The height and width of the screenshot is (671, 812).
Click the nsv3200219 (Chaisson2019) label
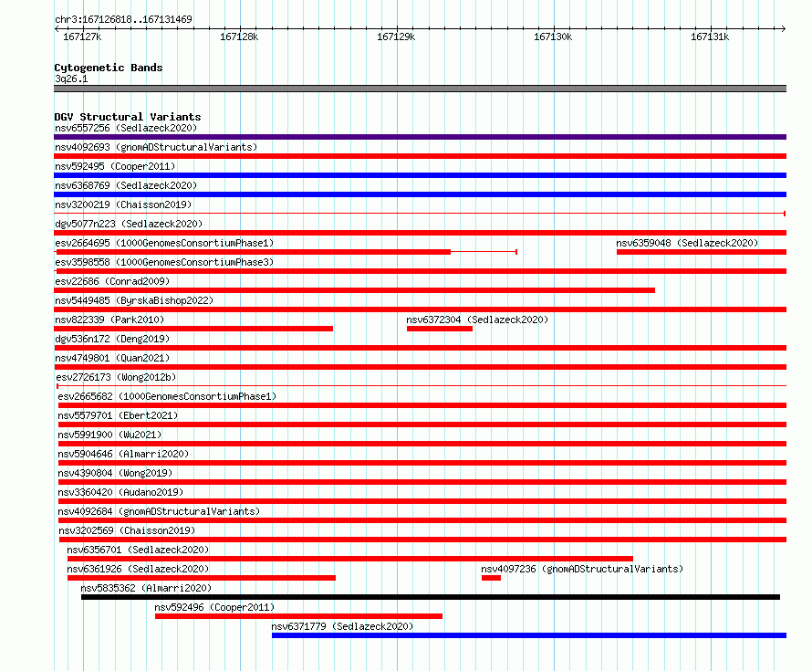[123, 204]
